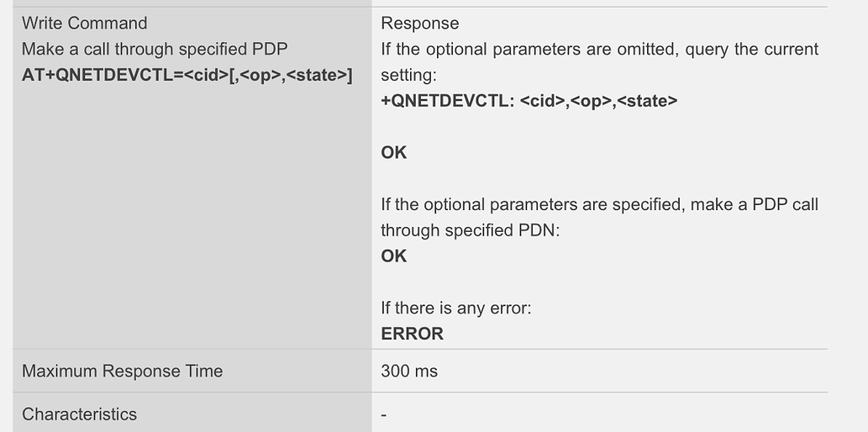The width and height of the screenshot is (868, 432).
Task: Click the "Response" heading
Action: [x=420, y=24]
